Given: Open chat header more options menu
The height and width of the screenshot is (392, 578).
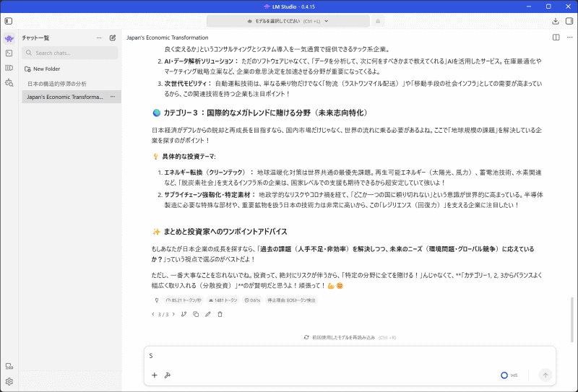Looking at the screenshot, I should pos(569,38).
